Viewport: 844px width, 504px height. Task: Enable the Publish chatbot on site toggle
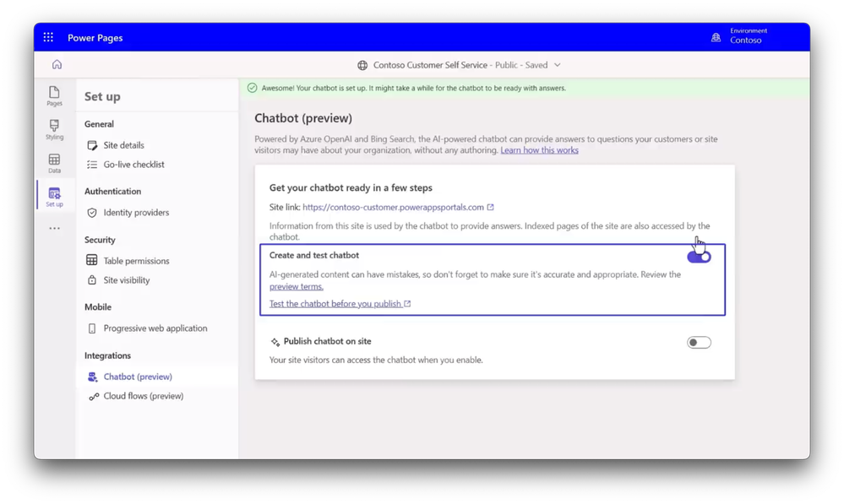699,343
